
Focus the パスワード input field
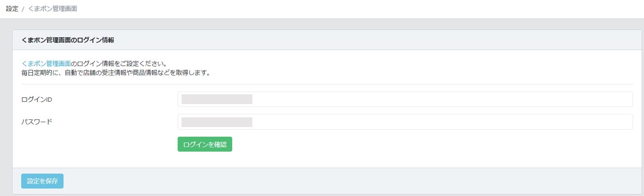pos(405,122)
